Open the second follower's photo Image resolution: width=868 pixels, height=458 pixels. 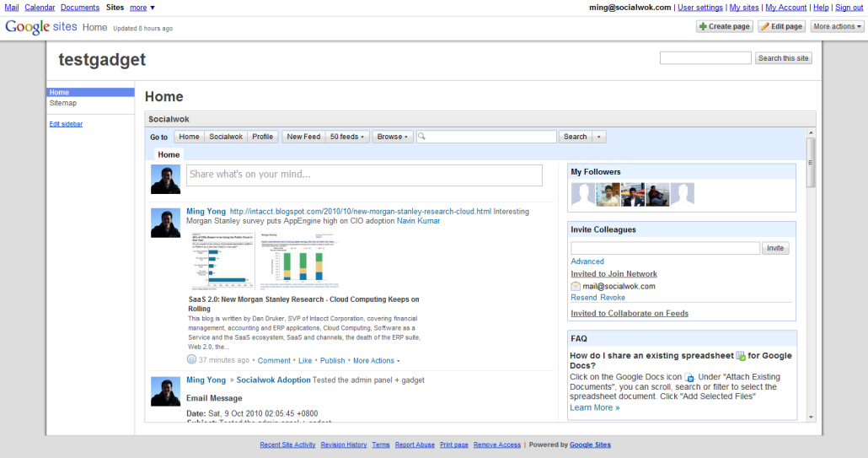tap(608, 194)
